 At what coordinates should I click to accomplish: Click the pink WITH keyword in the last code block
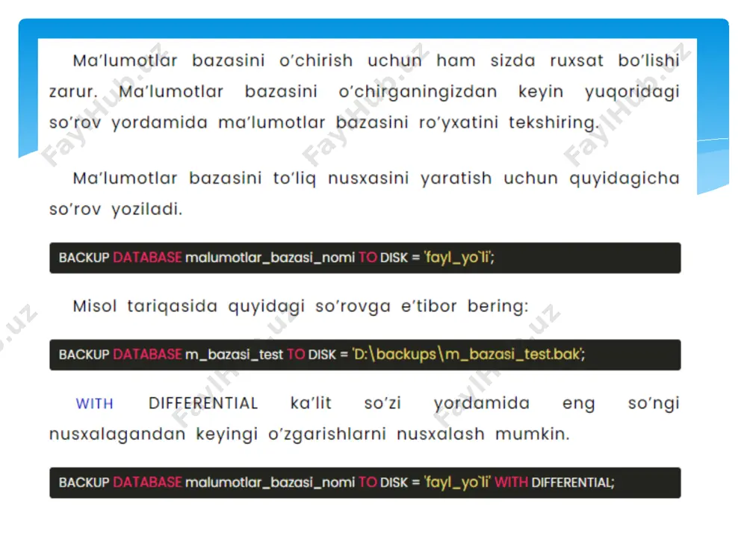point(511,482)
